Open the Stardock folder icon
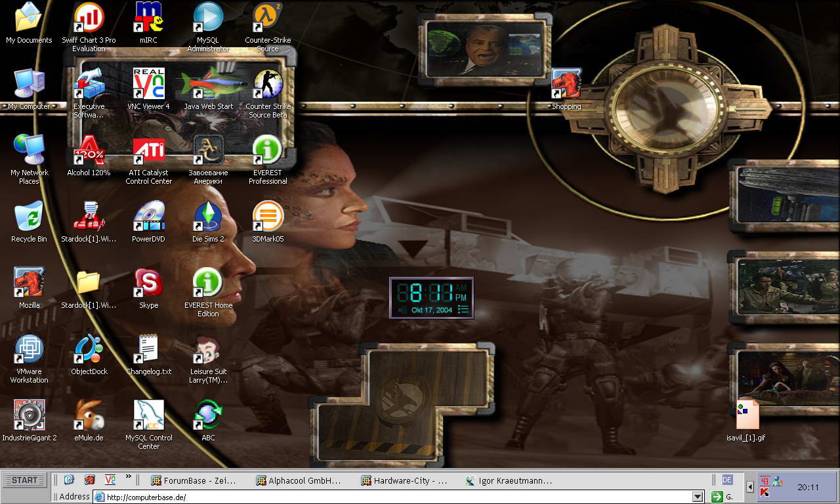This screenshot has width=840, height=504. tap(89, 288)
